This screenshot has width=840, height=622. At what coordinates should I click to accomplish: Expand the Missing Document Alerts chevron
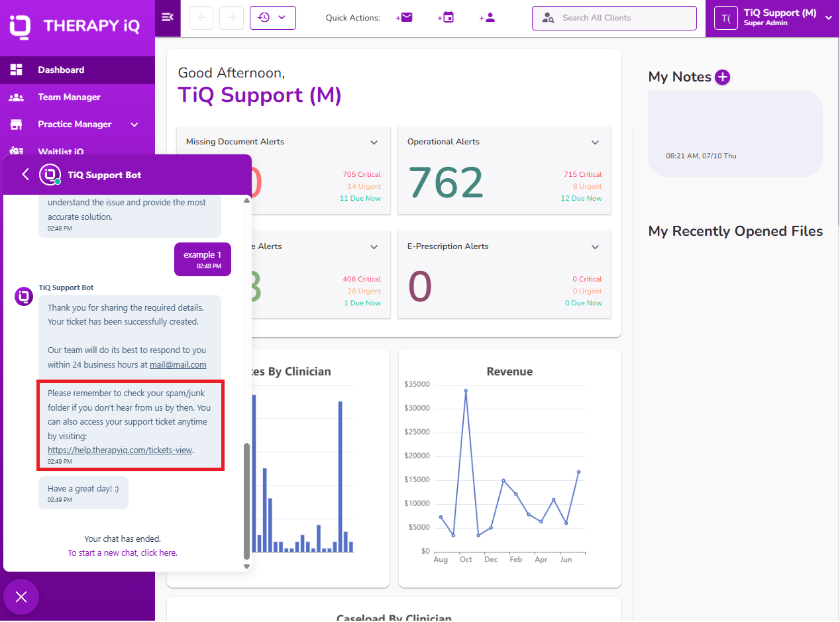[374, 142]
